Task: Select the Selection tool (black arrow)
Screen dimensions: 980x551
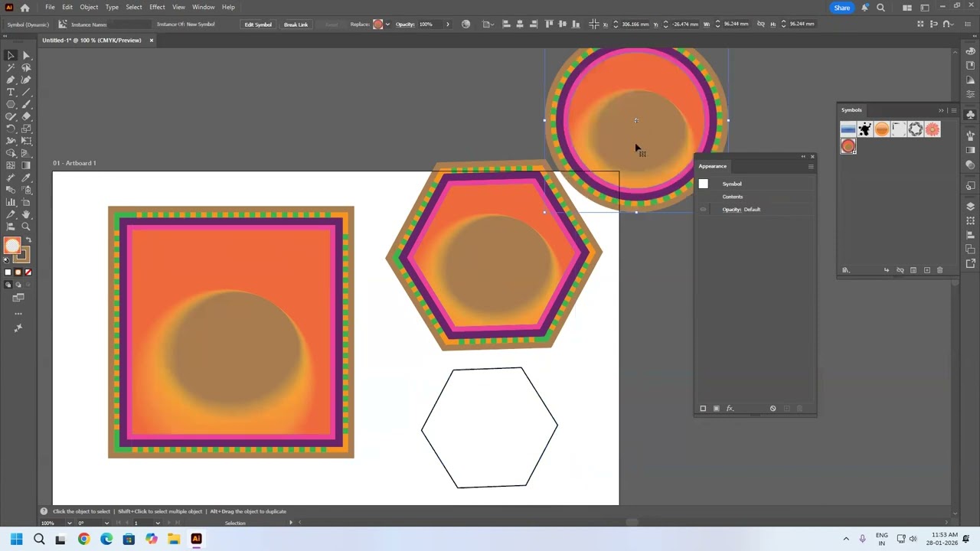Action: click(11, 55)
